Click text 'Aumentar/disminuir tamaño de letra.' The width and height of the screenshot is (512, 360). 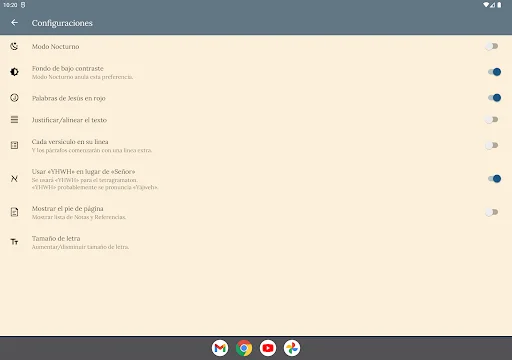(80, 247)
